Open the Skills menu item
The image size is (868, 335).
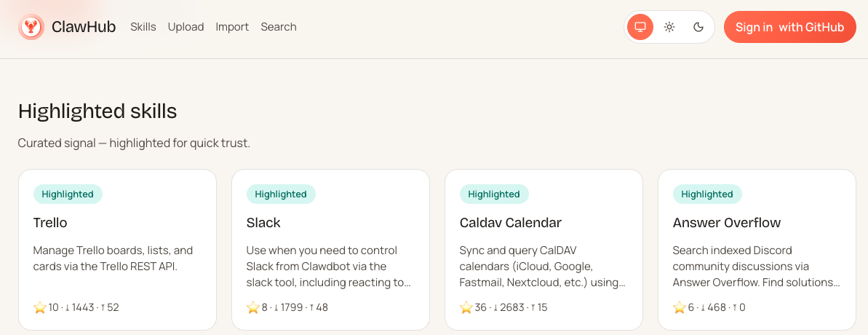[143, 27]
